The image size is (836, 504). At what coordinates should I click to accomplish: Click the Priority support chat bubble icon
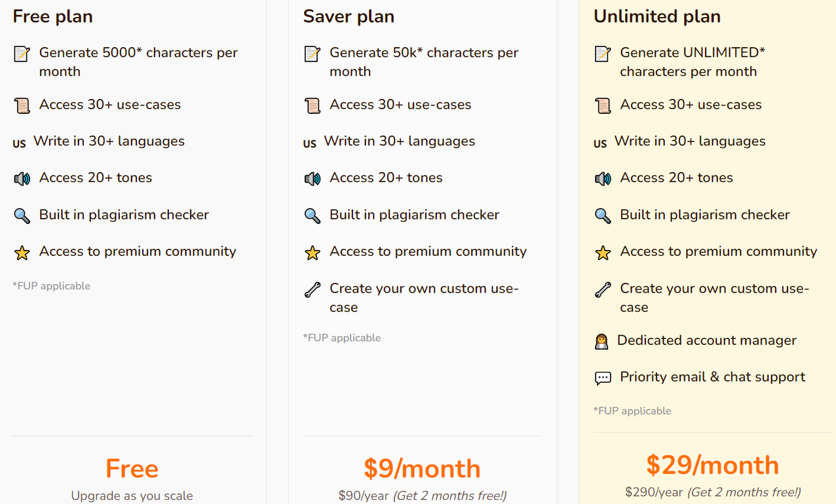pyautogui.click(x=603, y=378)
